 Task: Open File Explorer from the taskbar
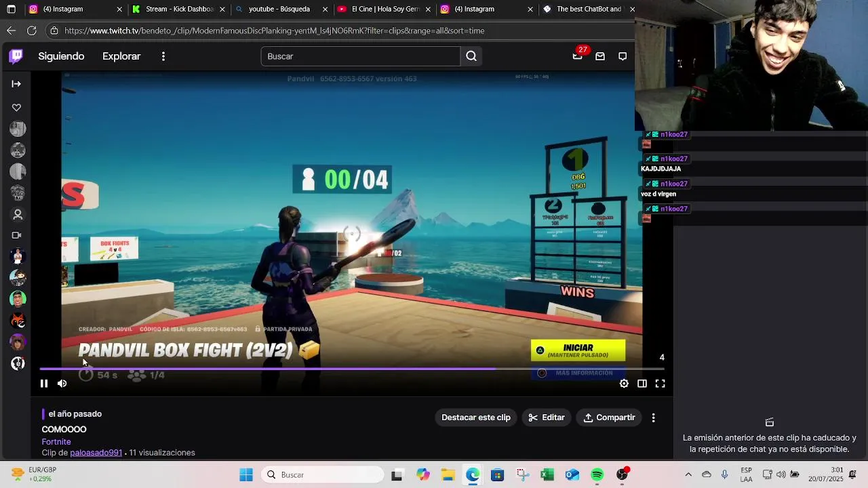click(448, 475)
